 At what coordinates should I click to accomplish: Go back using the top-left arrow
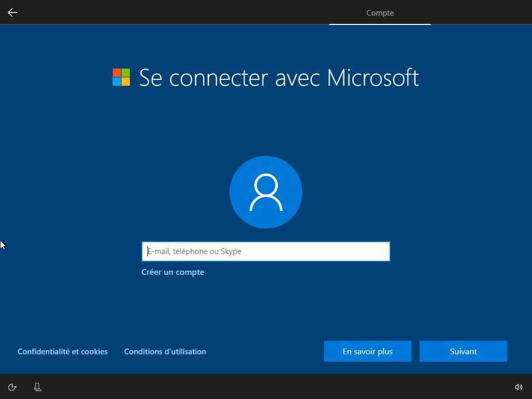[x=12, y=12]
